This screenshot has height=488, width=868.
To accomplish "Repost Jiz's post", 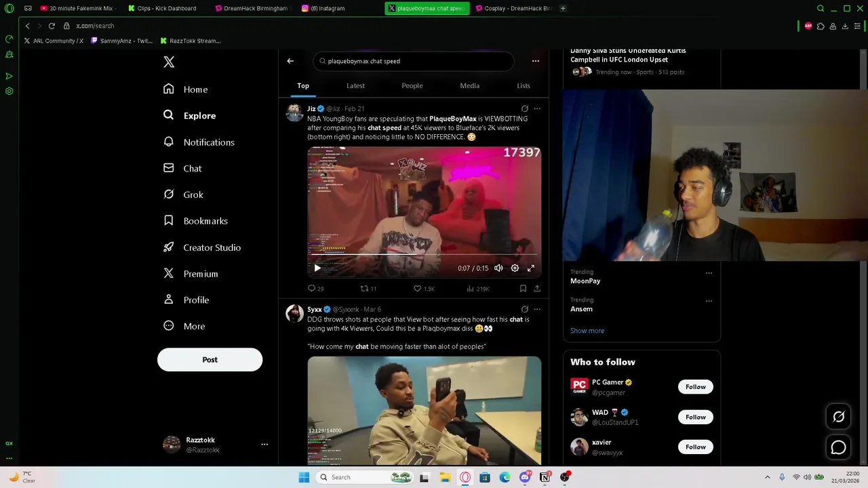I will pos(368,289).
